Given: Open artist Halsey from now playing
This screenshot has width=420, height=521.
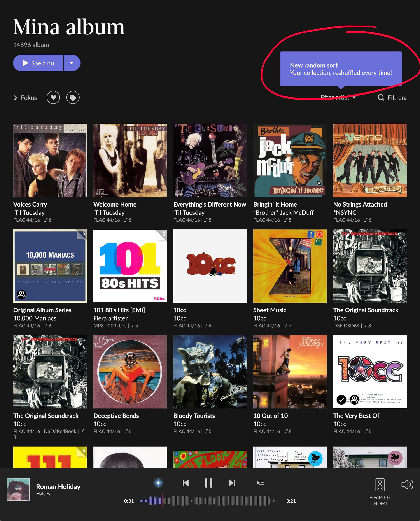Looking at the screenshot, I should click(43, 494).
